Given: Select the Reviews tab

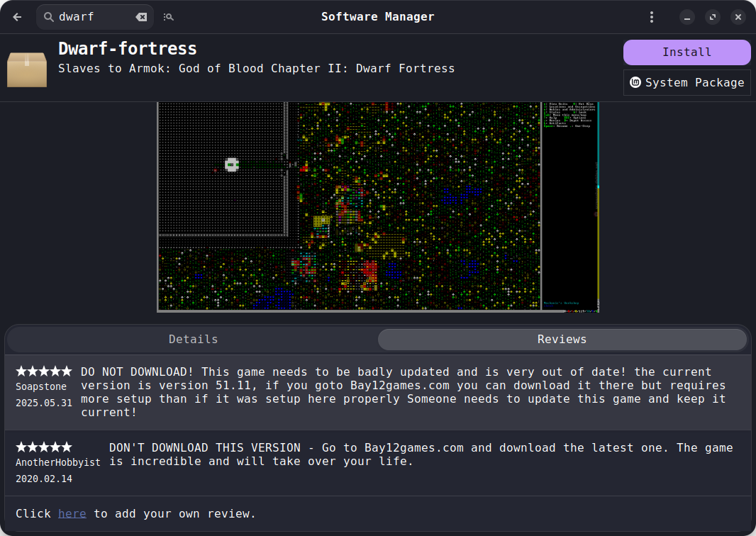Looking at the screenshot, I should click(x=562, y=340).
